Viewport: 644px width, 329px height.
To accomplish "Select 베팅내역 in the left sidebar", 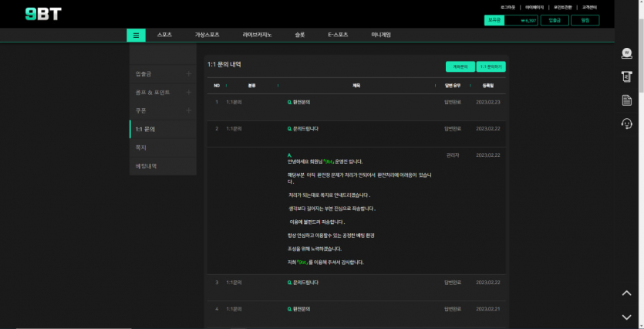I will (147, 166).
